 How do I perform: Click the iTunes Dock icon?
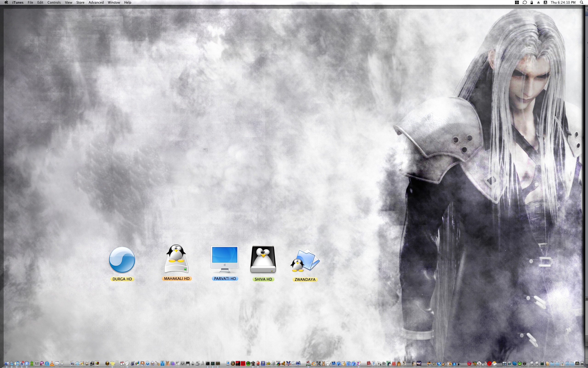pos(17,363)
